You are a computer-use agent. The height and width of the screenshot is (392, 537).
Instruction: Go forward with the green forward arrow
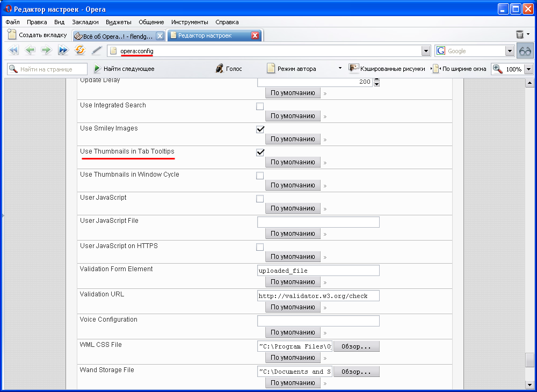click(46, 50)
